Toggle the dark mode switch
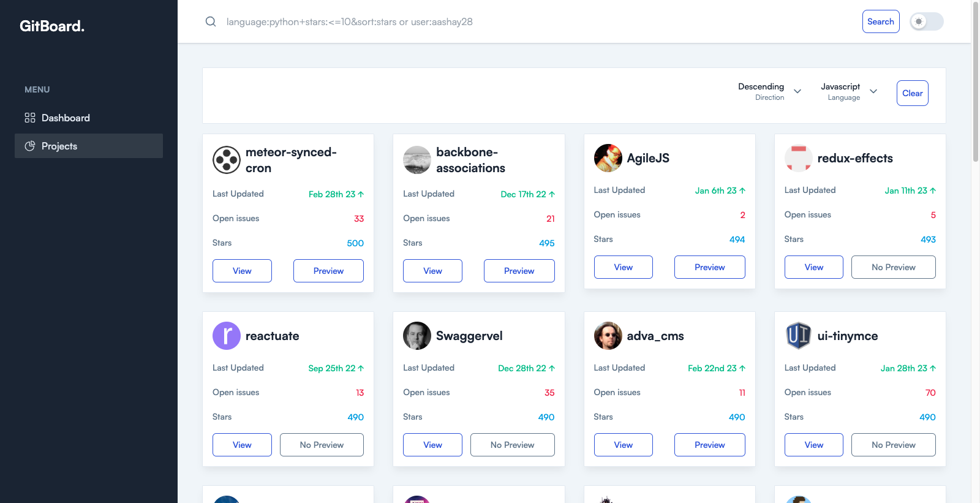The image size is (980, 503). click(926, 22)
